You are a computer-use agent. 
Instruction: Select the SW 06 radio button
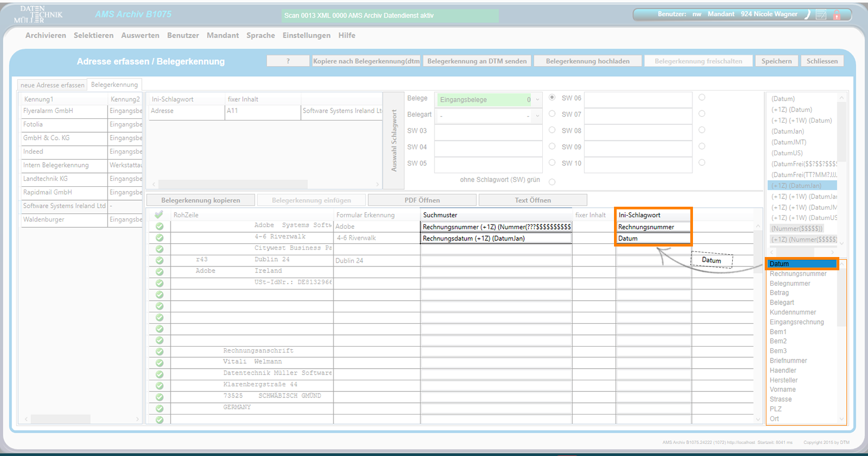tap(552, 97)
